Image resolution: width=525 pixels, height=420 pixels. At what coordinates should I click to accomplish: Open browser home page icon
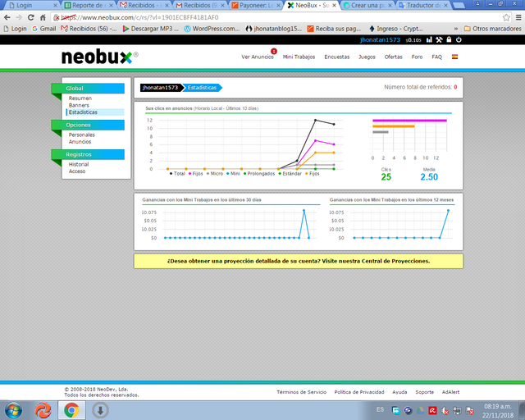(x=43, y=17)
